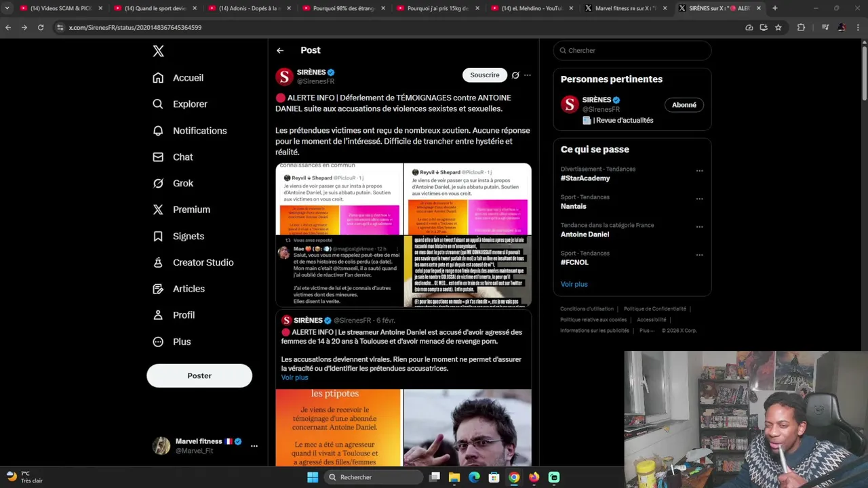Click the X logo in the sidebar

[x=158, y=51]
